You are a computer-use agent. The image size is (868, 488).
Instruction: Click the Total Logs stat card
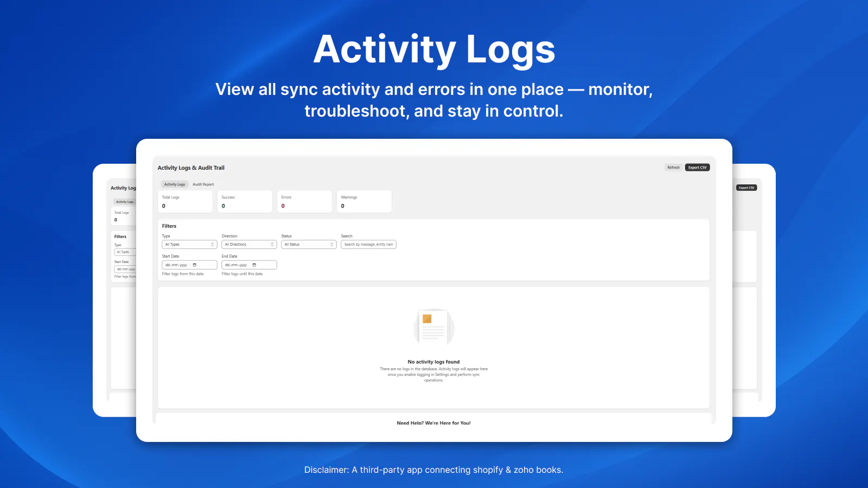click(185, 202)
